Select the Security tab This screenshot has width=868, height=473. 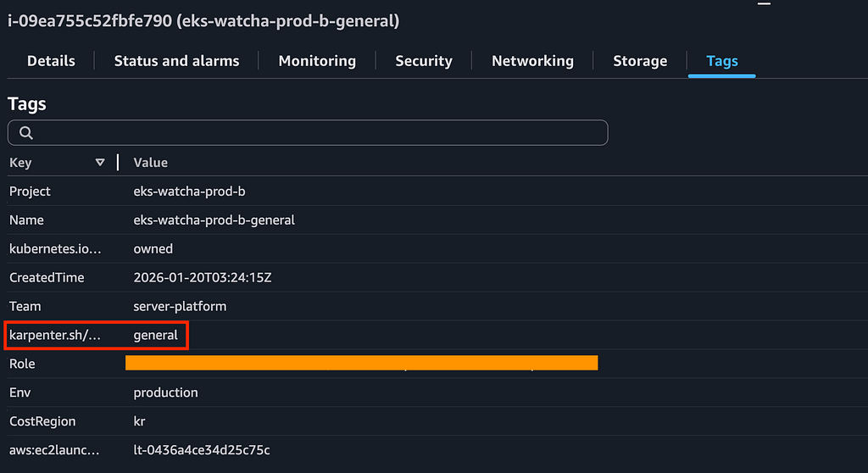tap(424, 61)
